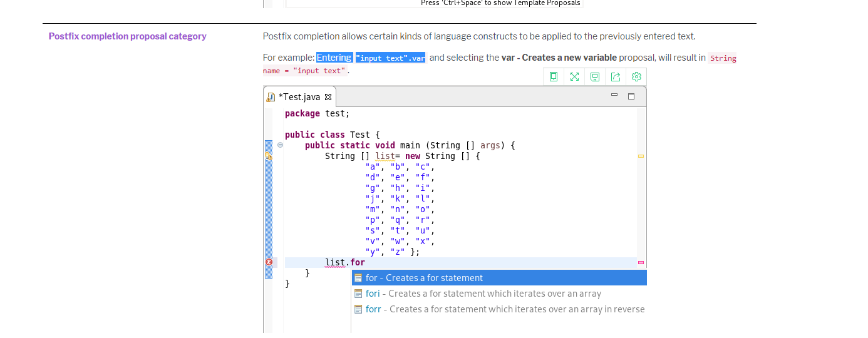Click the share/export arrow icon
This screenshot has height=338, width=868.
(616, 76)
